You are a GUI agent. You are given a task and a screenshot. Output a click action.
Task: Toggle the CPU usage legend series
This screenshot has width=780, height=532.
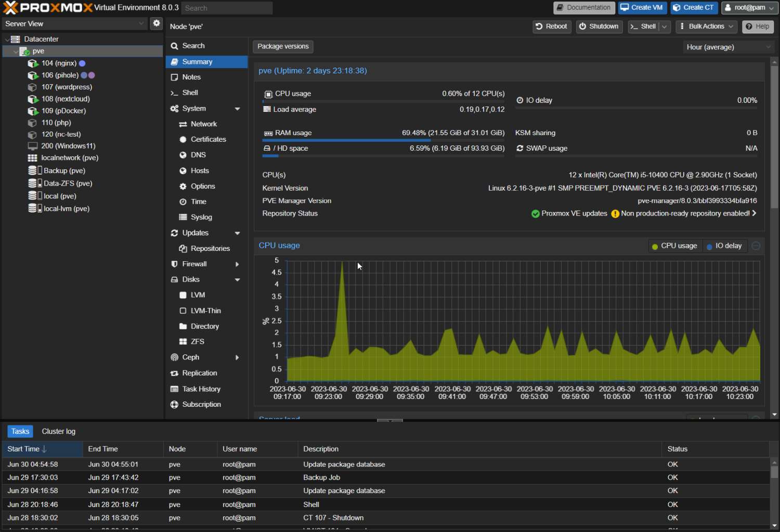coord(674,246)
